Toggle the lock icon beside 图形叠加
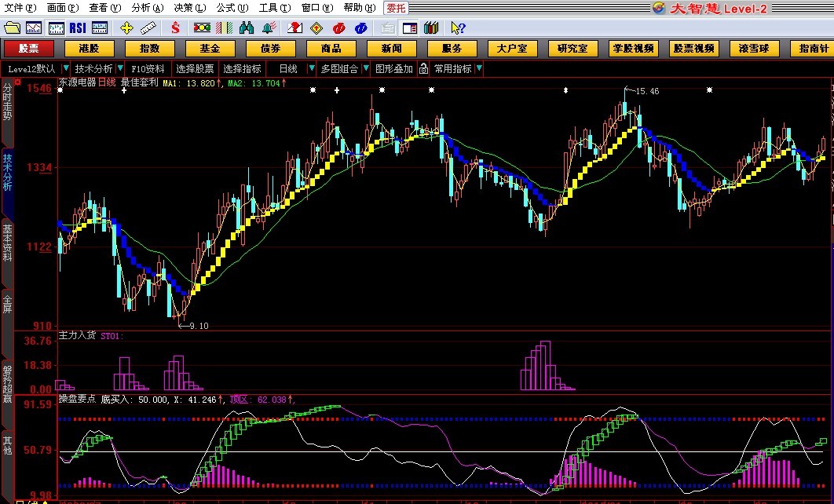 coord(424,68)
